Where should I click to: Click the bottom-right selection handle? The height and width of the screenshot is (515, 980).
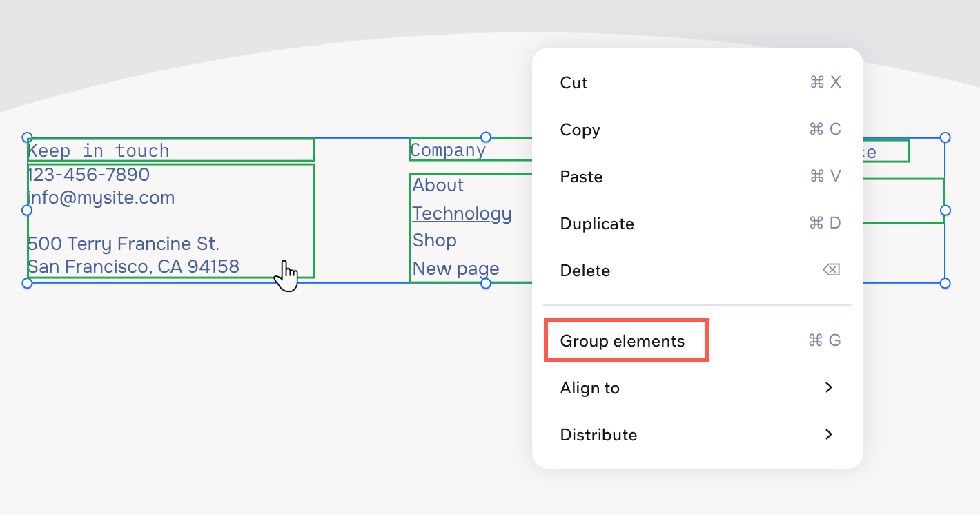click(x=945, y=283)
